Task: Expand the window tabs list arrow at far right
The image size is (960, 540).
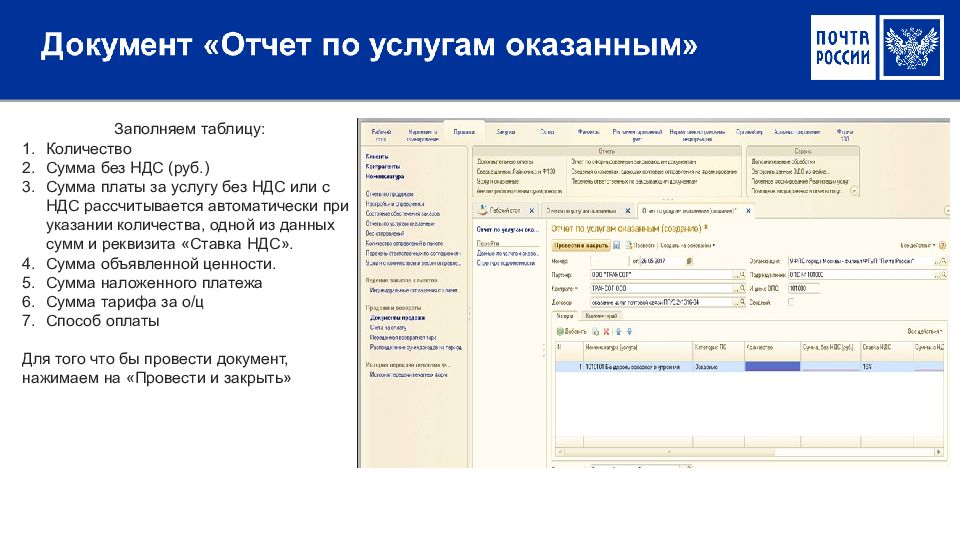Action: [x=947, y=211]
